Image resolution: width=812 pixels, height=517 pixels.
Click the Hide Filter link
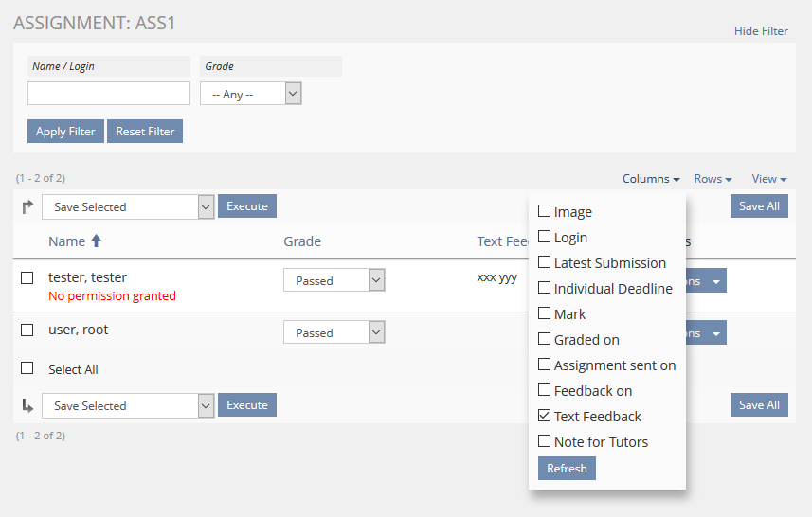pyautogui.click(x=761, y=31)
